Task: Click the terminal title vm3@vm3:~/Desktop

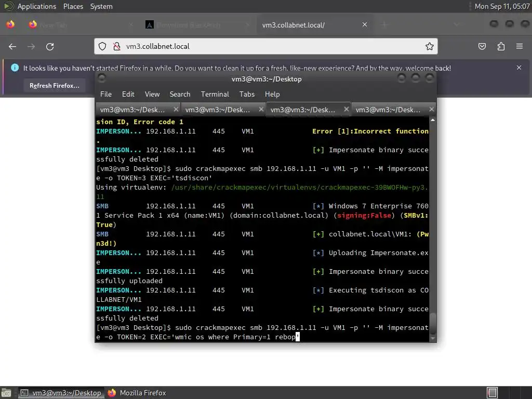Action: coord(267,79)
